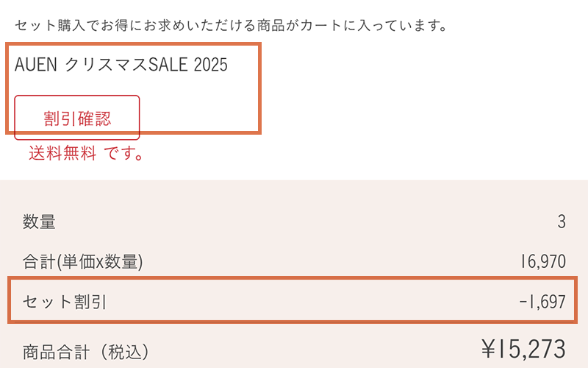This screenshot has height=368, width=588.
Task: Click the 送料無料 free shipping text
Action: [62, 154]
